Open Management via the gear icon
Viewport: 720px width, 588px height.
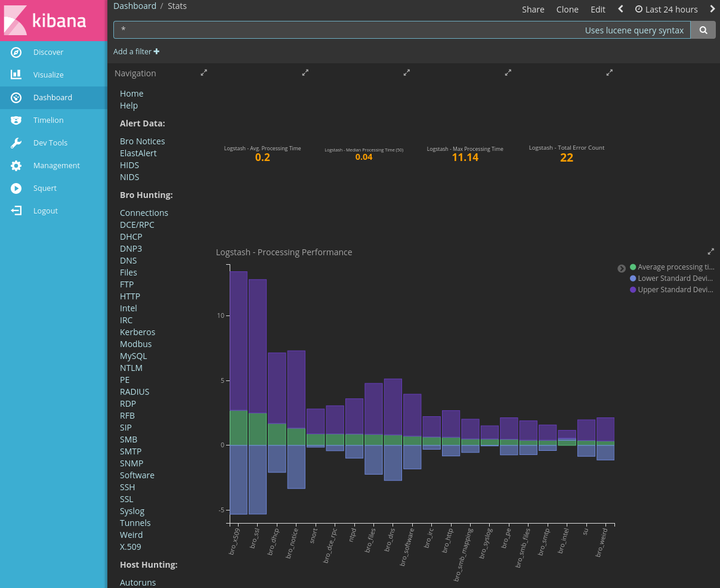click(16, 165)
